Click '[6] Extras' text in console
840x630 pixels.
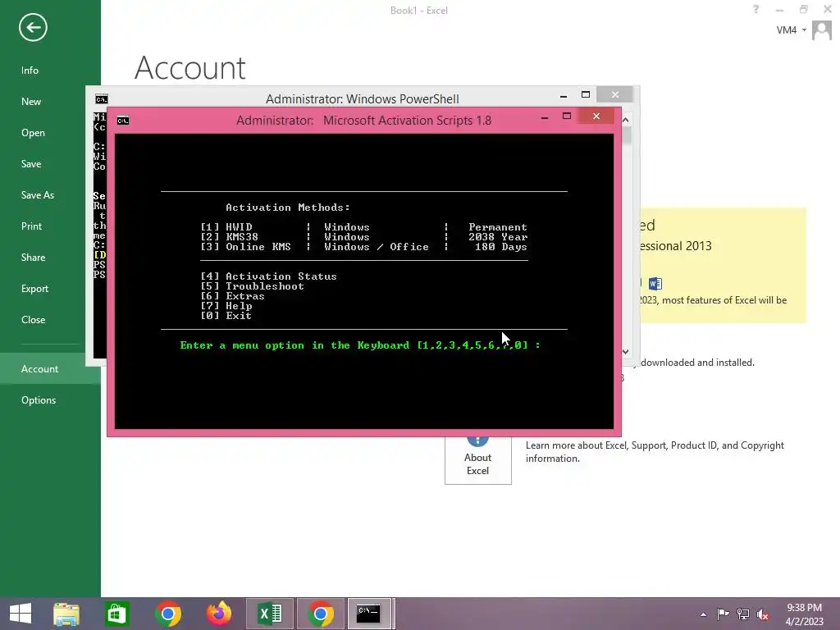tap(232, 296)
